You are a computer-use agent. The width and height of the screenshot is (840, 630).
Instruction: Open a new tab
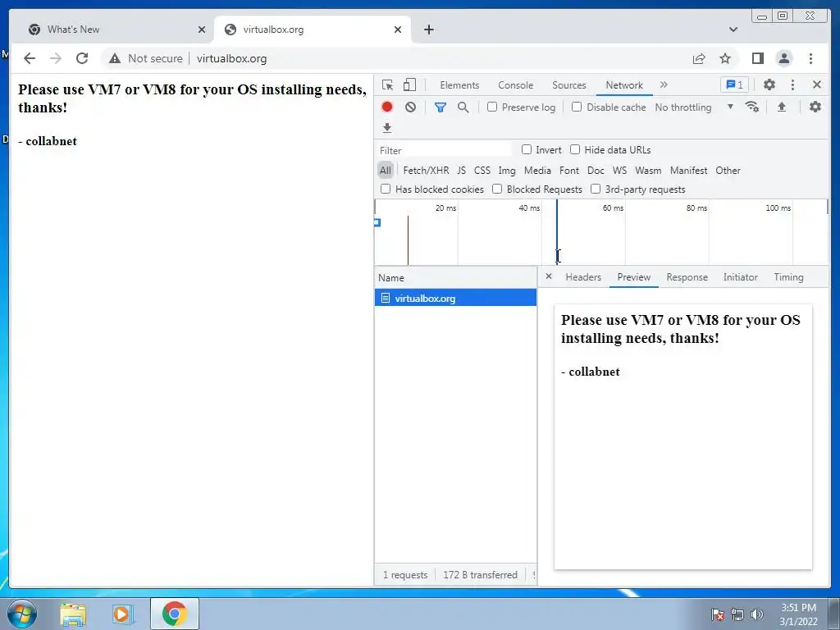coord(428,30)
